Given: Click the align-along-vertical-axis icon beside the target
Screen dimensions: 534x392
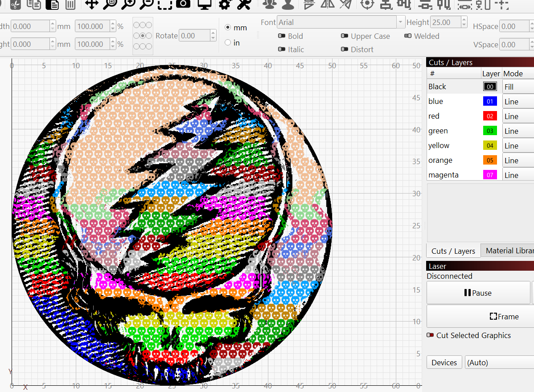Looking at the screenshot, I should (x=386, y=4).
